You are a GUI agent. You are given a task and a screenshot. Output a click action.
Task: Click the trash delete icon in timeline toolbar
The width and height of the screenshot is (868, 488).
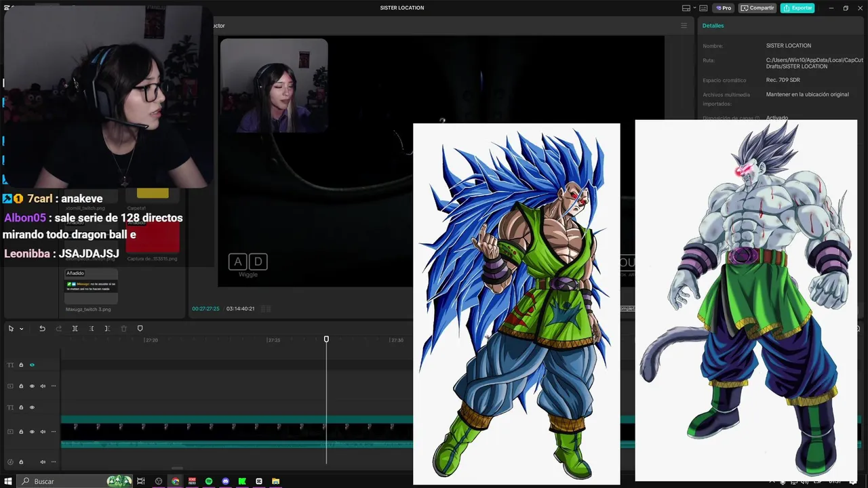coord(123,329)
